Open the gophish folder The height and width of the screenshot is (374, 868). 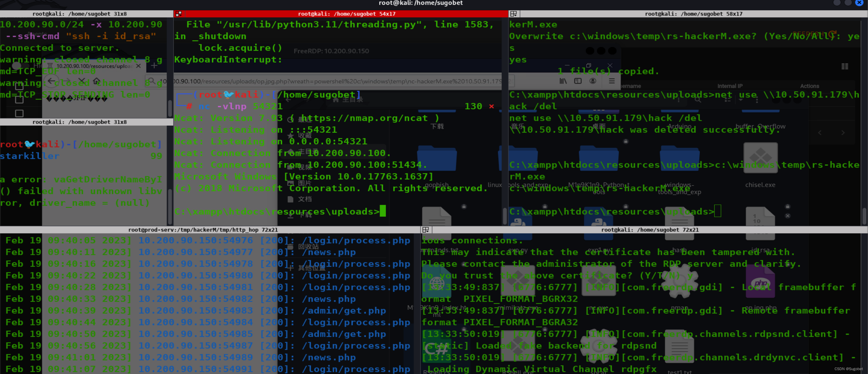(437, 158)
